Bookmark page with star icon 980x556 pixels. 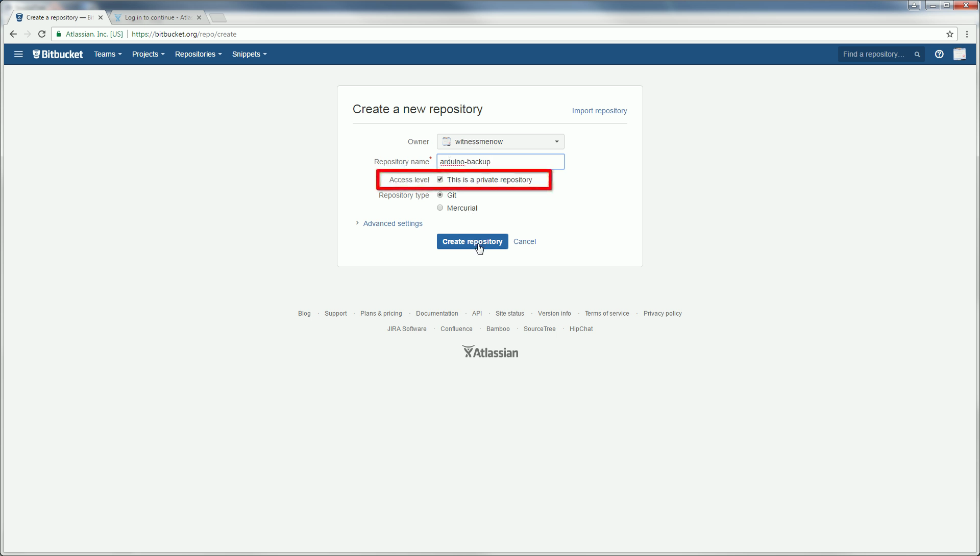click(x=950, y=34)
